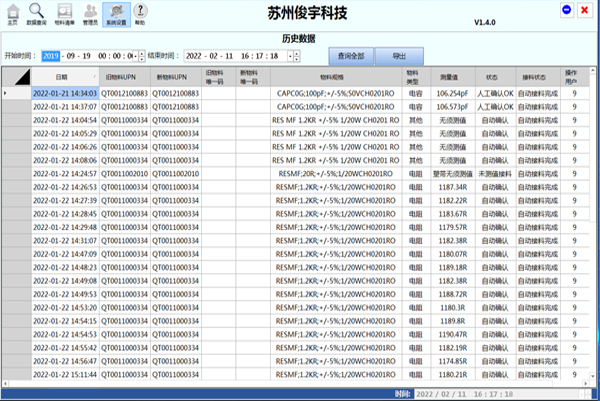Select date cell 2022-01-22 15:11:44
600x401 pixels.
65,375
